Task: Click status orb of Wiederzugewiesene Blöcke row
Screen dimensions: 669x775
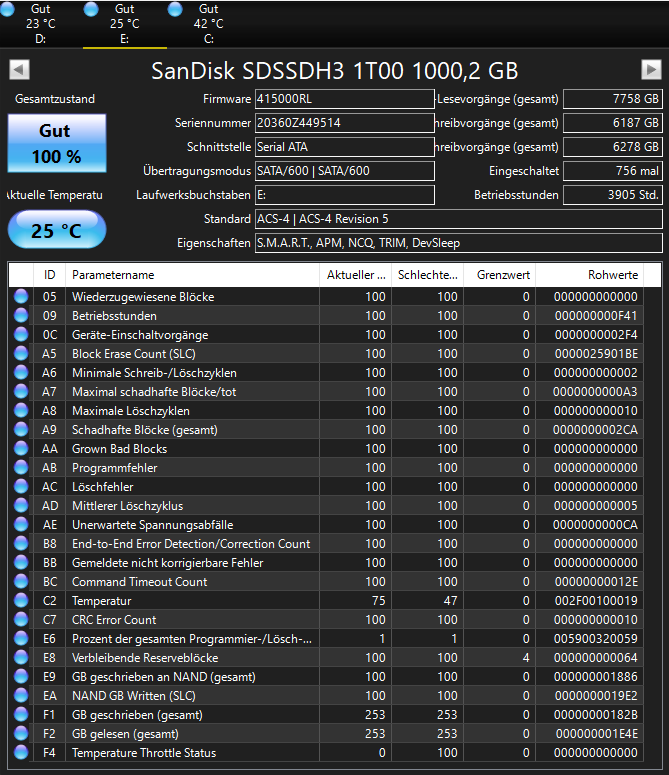Action: click(x=21, y=297)
